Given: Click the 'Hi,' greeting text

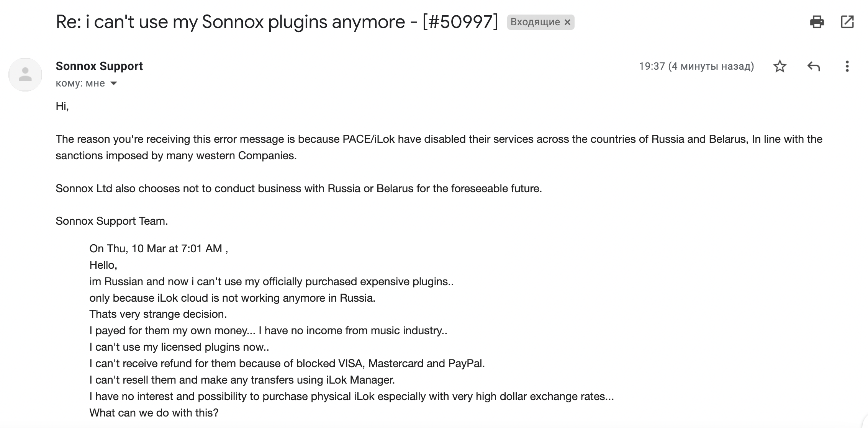Looking at the screenshot, I should (x=62, y=106).
